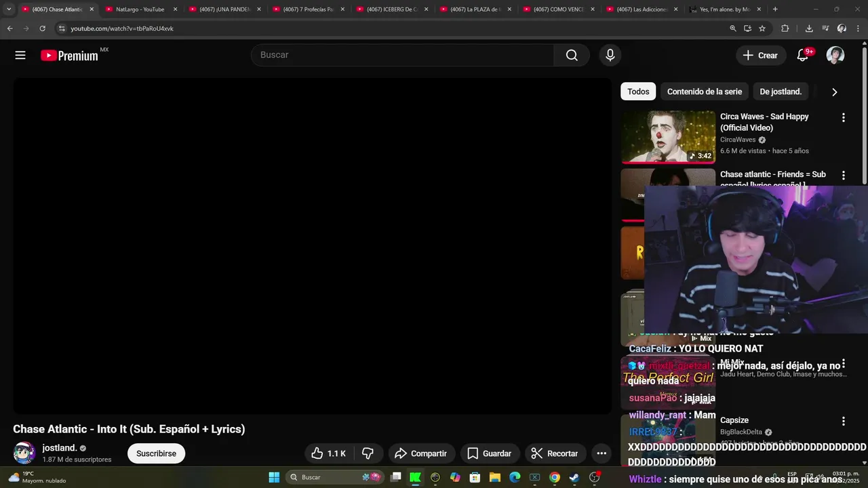Open options menu for Capsize video
Viewport: 868px width, 488px height.
844,421
